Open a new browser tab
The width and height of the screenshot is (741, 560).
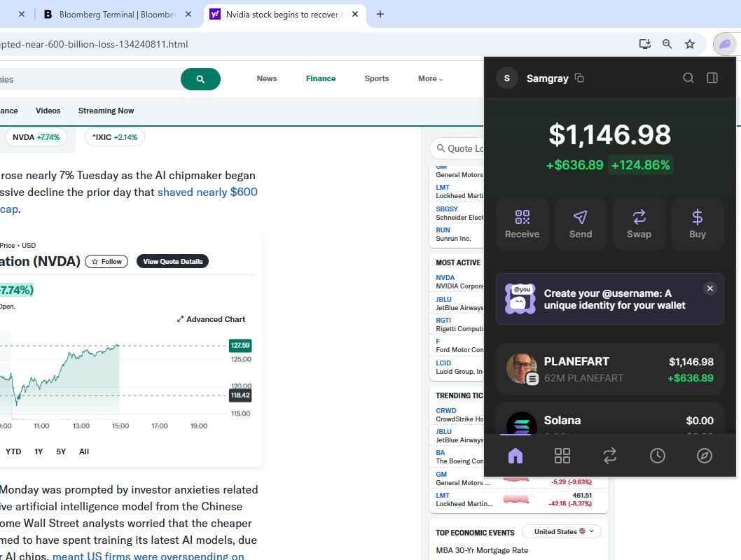380,14
